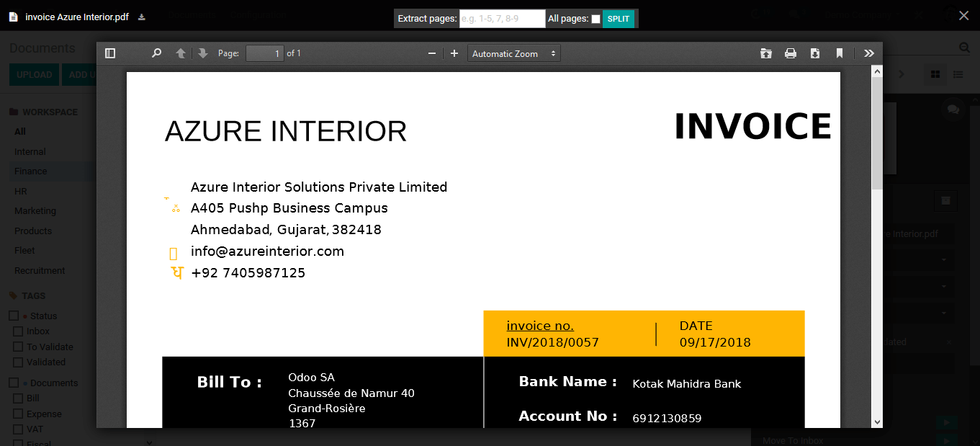The height and width of the screenshot is (446, 980).
Task: Check the Validated tag checkbox
Action: click(19, 362)
